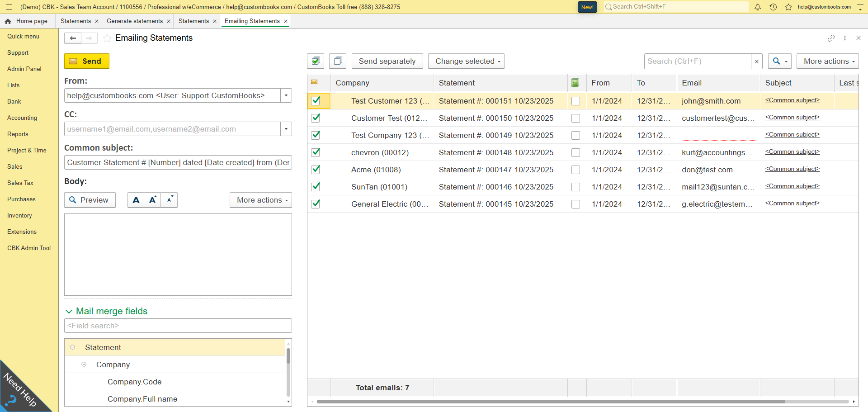Uncheck the SunTan (01001) row checkbox
The width and height of the screenshot is (868, 412).
[316, 187]
